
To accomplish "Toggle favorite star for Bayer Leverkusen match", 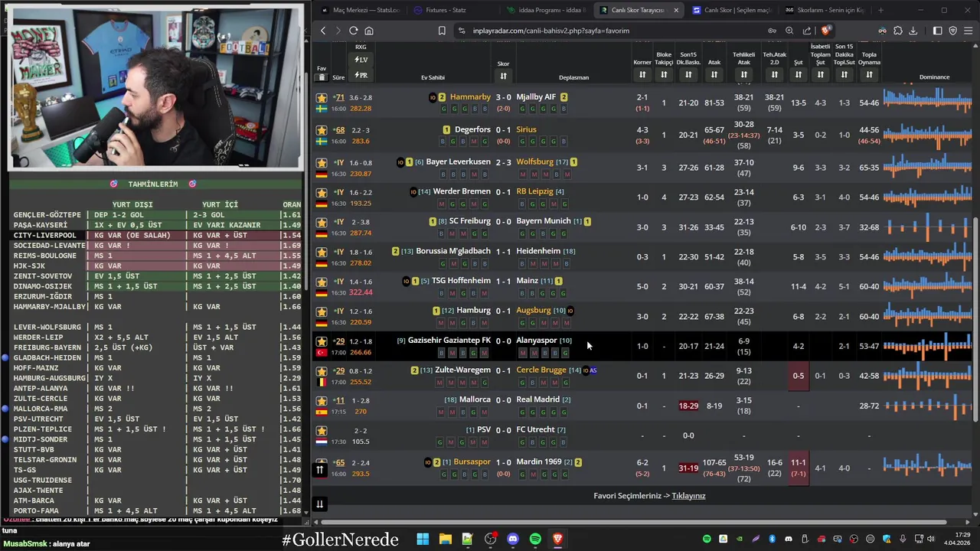I will [322, 163].
